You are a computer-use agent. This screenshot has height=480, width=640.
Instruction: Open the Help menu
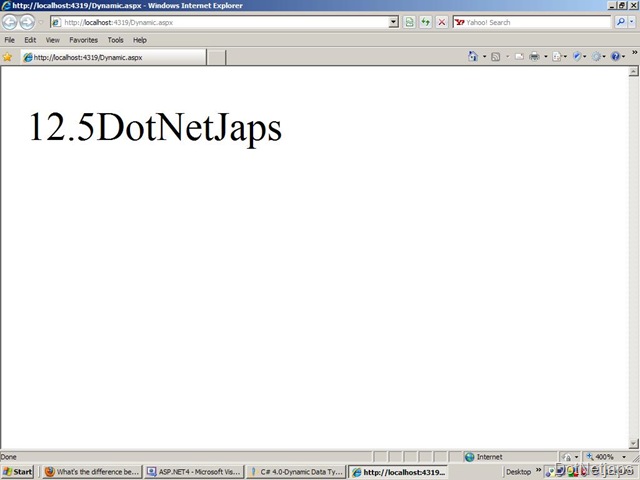140,40
